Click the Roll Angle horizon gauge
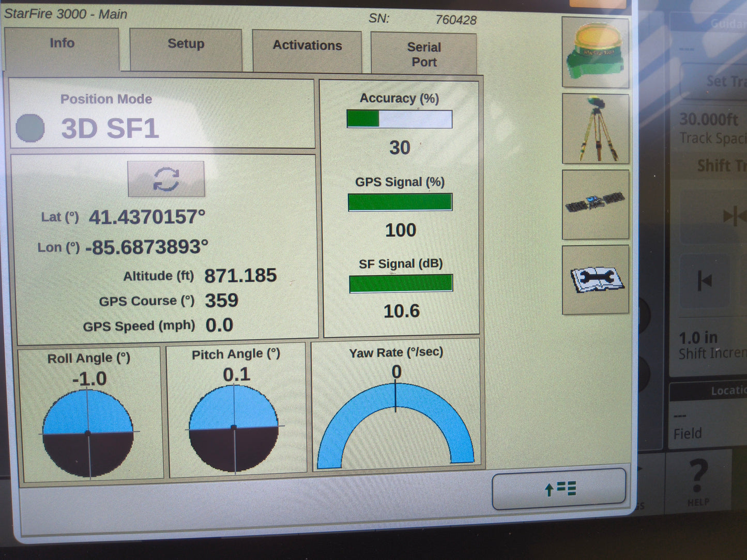 88,433
